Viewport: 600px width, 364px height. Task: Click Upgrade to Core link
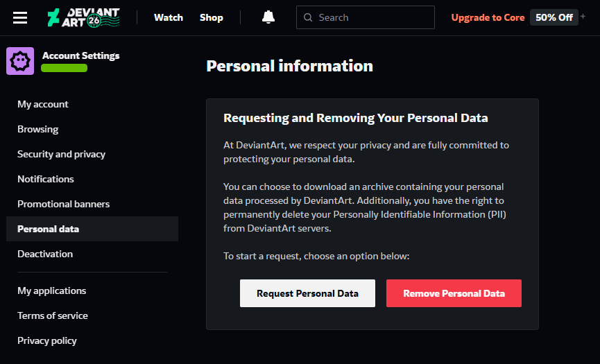(488, 17)
